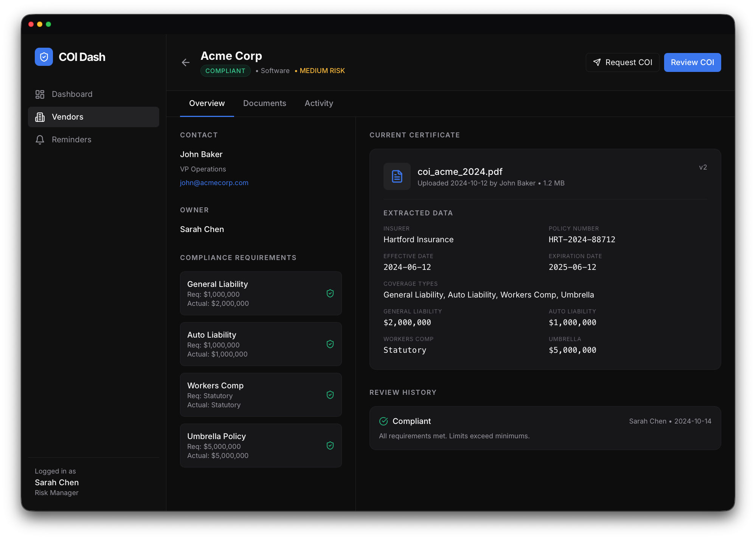Click the back arrow beside Acme Corp

185,62
